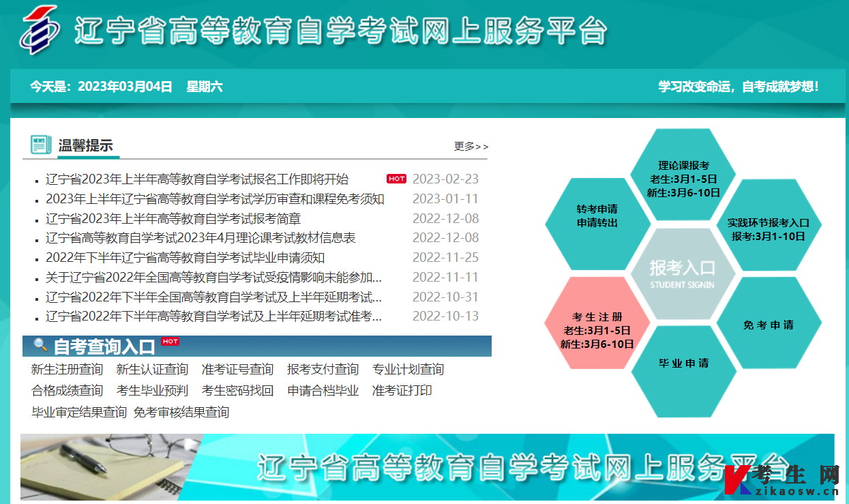Click the site logo emblem in the header

click(40, 29)
